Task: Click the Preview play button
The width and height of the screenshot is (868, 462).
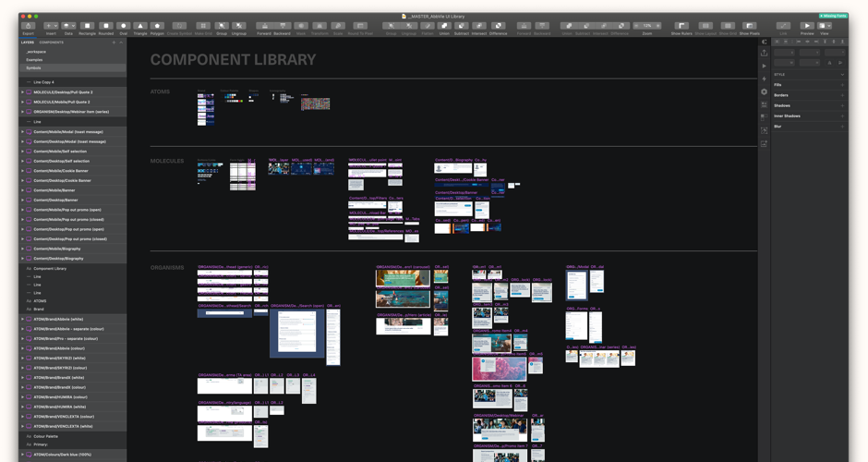Action: [x=807, y=27]
